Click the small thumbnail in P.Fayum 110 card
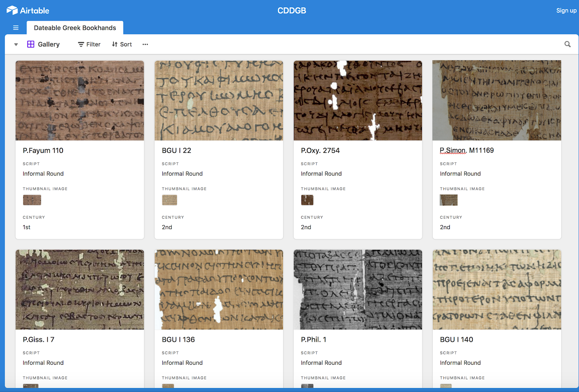Viewport: 579px width, 392px height. click(32, 200)
